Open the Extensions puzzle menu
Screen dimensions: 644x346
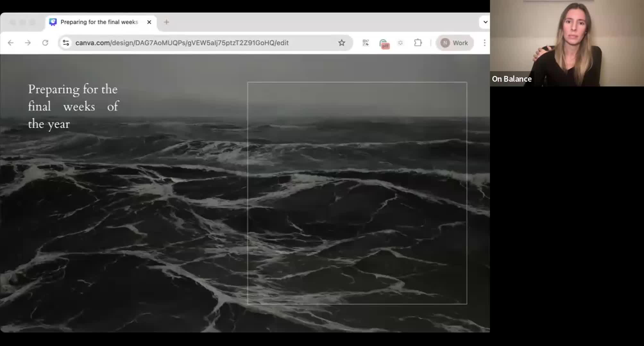[x=418, y=43]
